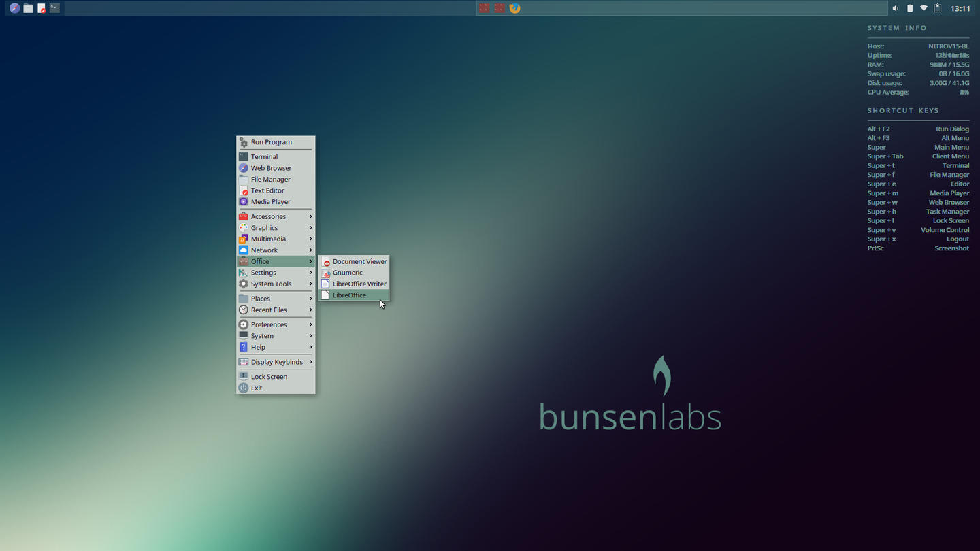Click the Gnumeric spreadsheet icon
This screenshot has height=551, width=980.
click(325, 273)
